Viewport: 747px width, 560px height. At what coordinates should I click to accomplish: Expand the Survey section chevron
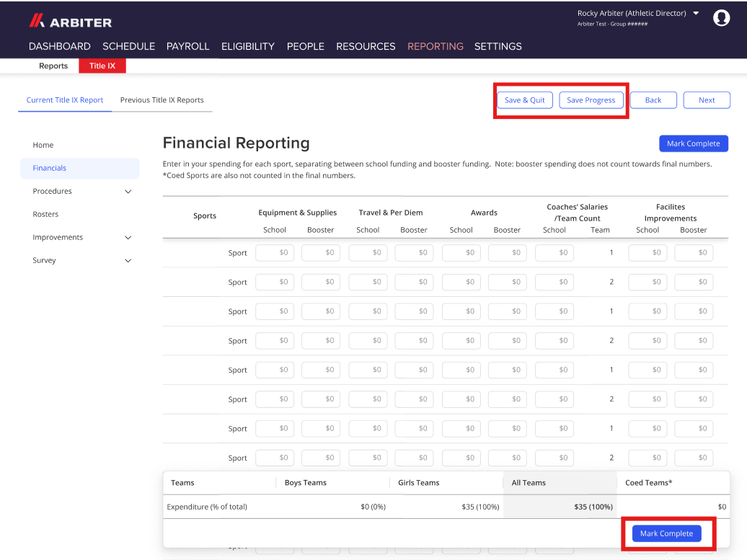pyautogui.click(x=128, y=260)
